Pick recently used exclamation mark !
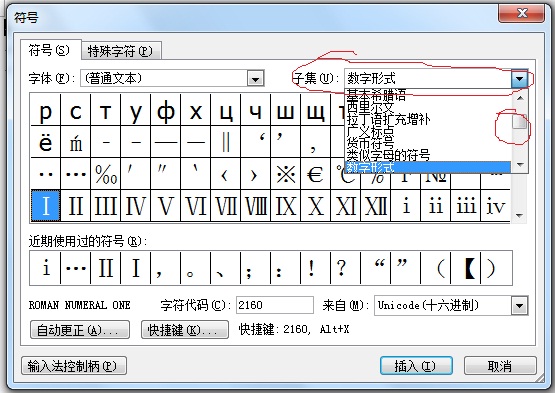This screenshot has height=393, width=555. pos(315,268)
